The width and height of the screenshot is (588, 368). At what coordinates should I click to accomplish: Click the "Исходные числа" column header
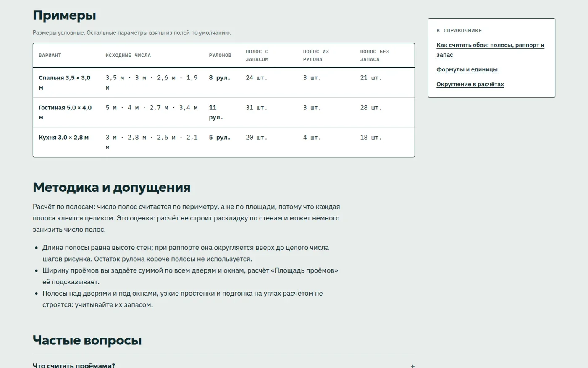128,56
